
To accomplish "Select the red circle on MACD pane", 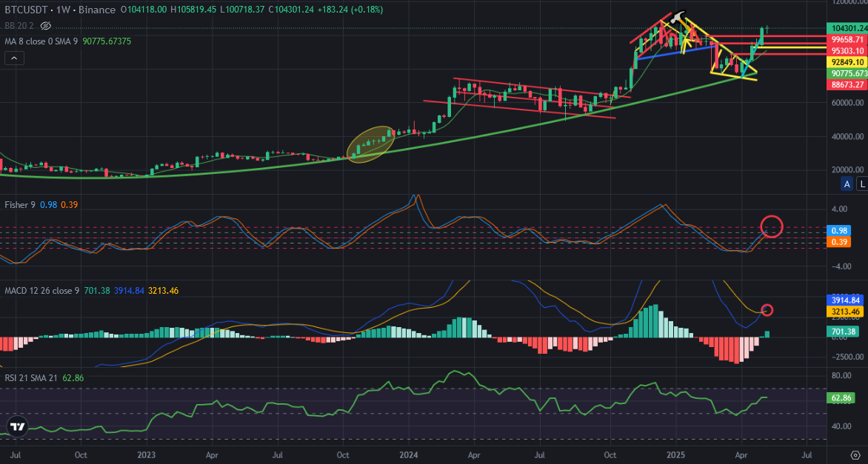I will tap(767, 309).
